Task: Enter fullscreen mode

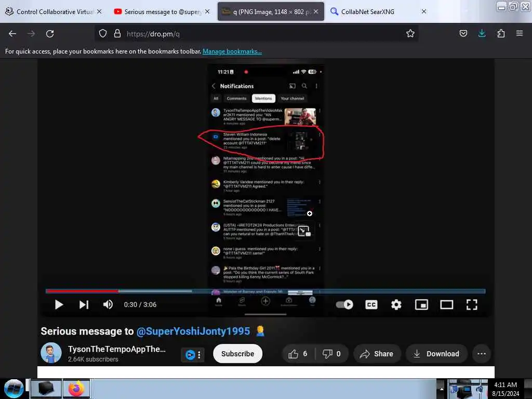Action: (472, 304)
